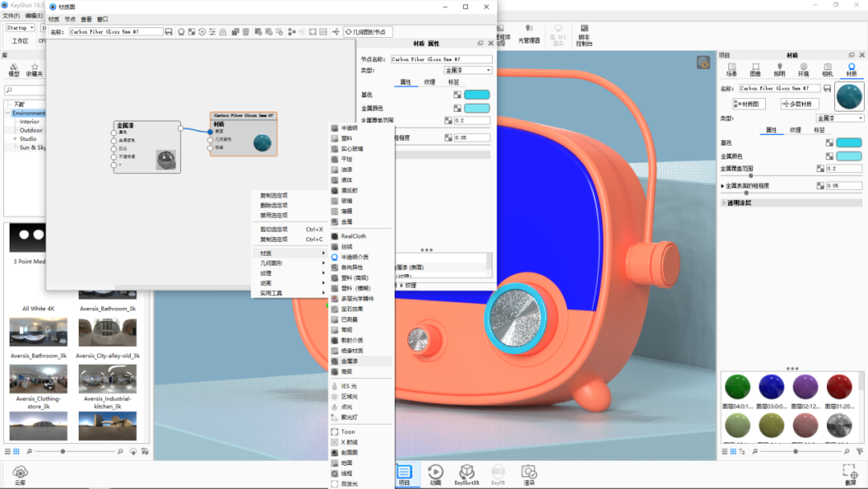Viewport: 868px width, 489px height.
Task: Toggle the texture checkerboard beside 基色
Action: 829,142
